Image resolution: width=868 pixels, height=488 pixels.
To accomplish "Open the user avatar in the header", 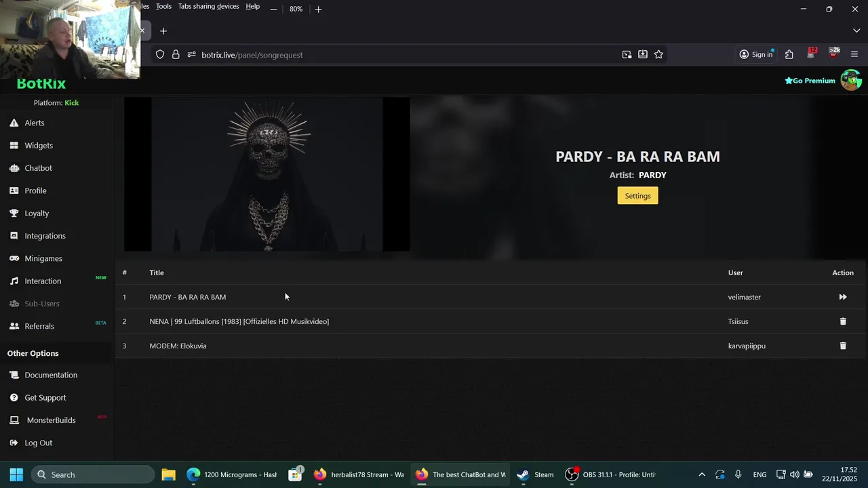I will tap(851, 80).
